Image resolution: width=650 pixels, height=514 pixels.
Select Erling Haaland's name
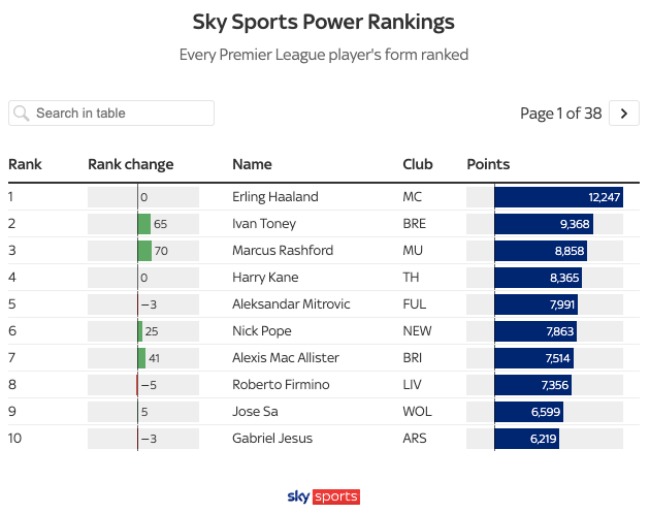(x=274, y=197)
